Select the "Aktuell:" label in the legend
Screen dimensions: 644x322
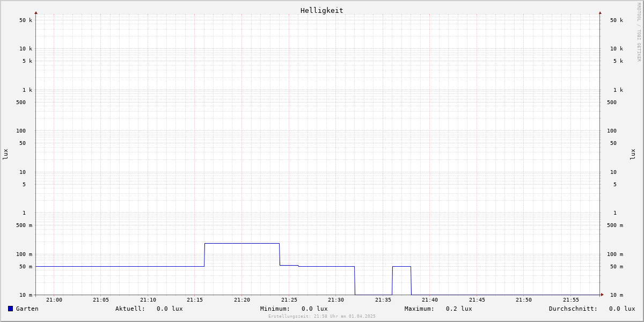click(130, 309)
